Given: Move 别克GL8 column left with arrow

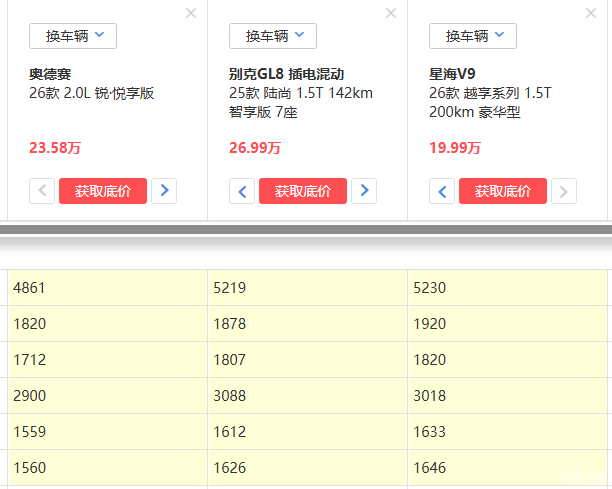Looking at the screenshot, I should [x=242, y=191].
